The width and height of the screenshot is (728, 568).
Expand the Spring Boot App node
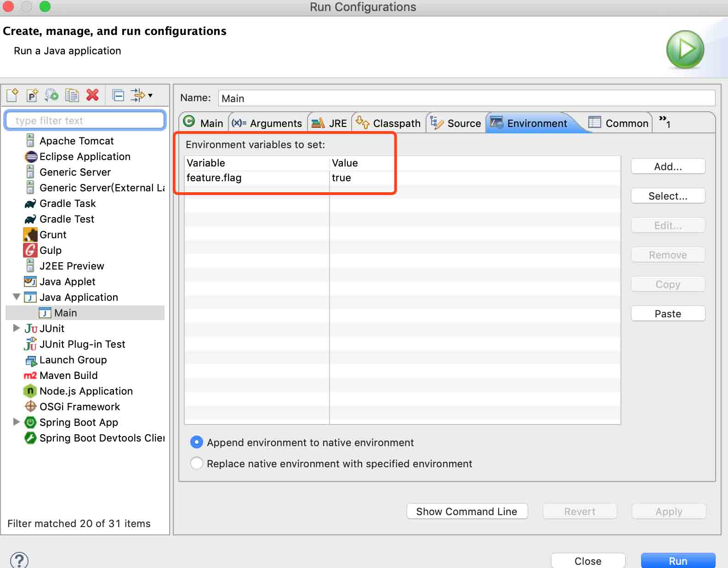(x=17, y=422)
